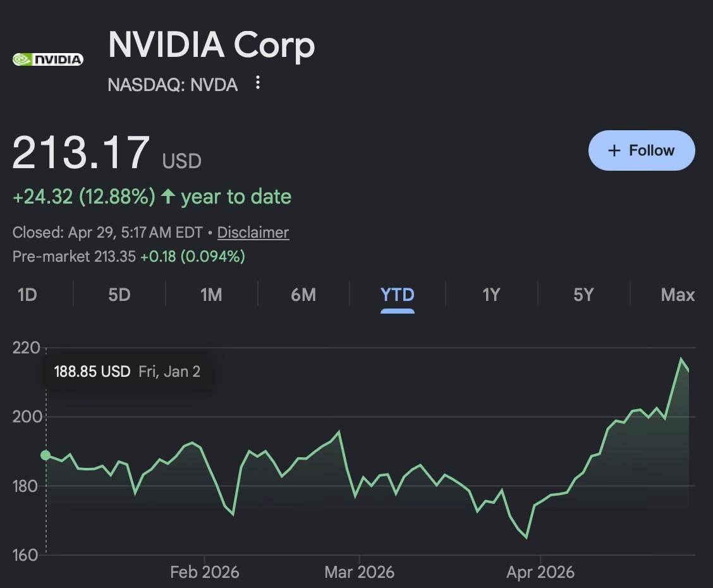Click the Apr 2026 axis label
The width and height of the screenshot is (713, 588).
pyautogui.click(x=540, y=573)
